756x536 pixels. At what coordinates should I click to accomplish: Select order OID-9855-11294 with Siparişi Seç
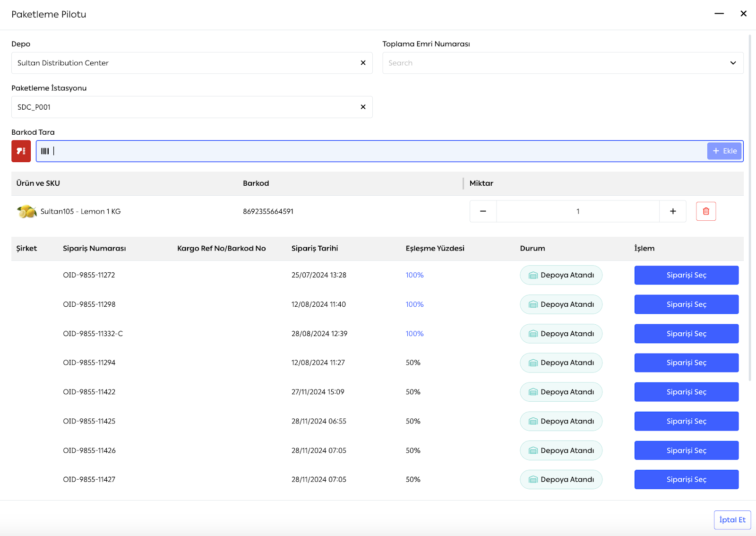[x=686, y=363]
